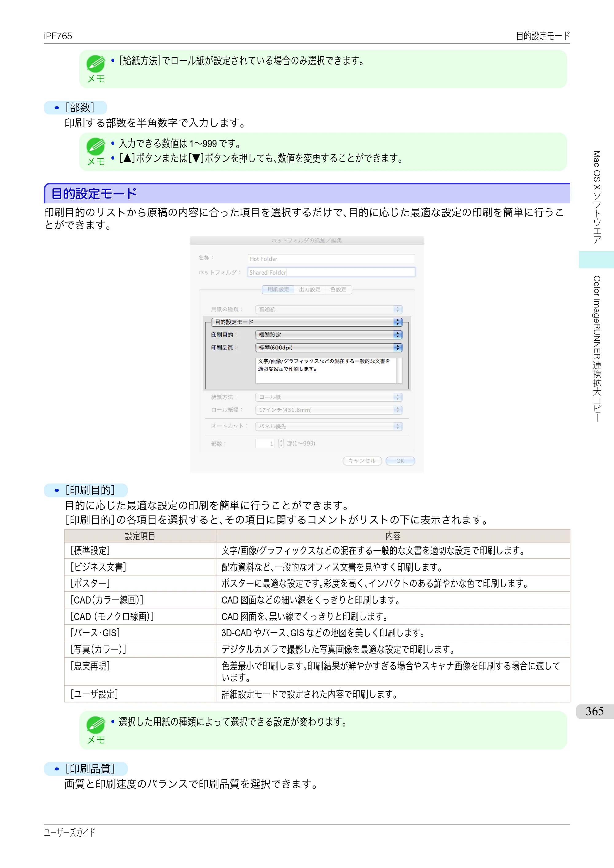Viewport: 614px width, 868px height.
Task: Click the [忠実再現] table cell
Action: click(140, 671)
